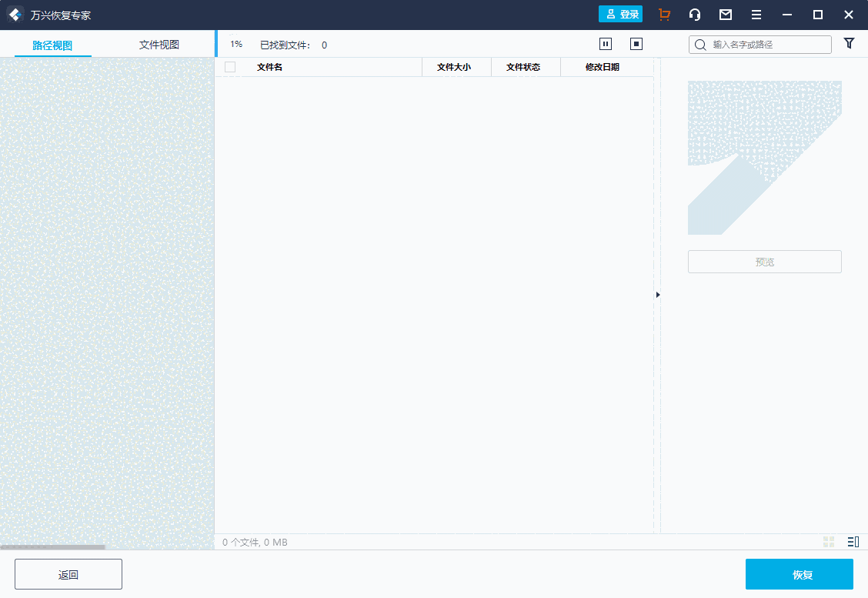Viewport: 868px width, 598px height.
Task: Open the hamburger menu in title bar
Action: coord(756,15)
